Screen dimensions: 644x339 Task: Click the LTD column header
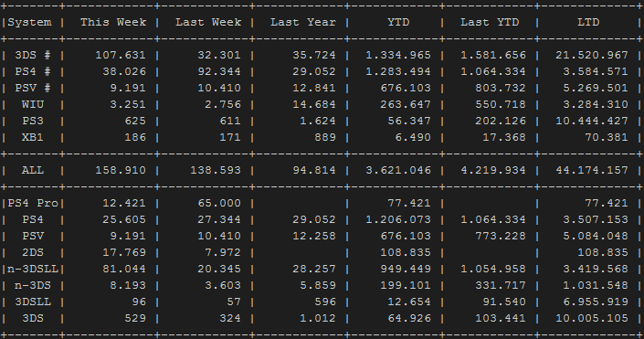tap(588, 22)
